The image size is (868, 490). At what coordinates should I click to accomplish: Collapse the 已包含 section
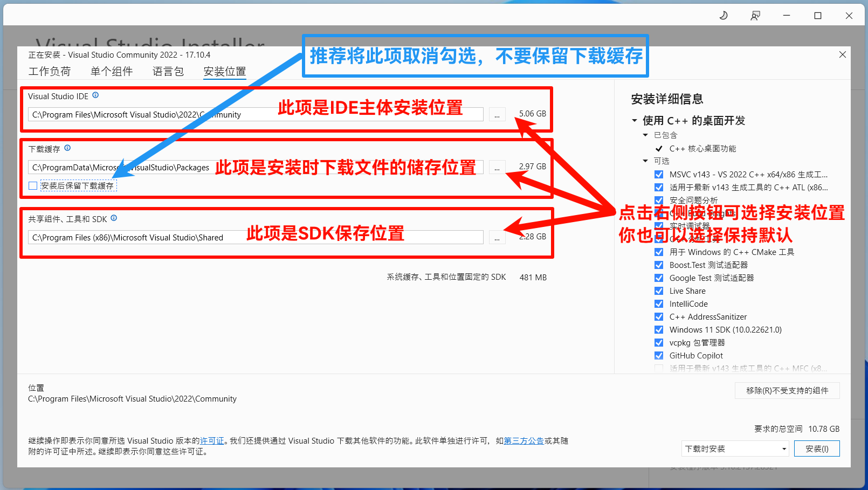645,135
